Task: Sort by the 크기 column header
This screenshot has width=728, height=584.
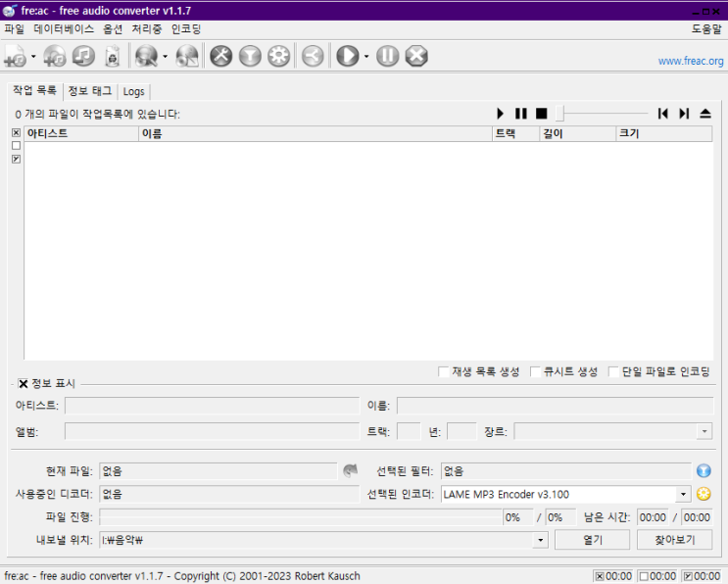Action: pos(664,133)
